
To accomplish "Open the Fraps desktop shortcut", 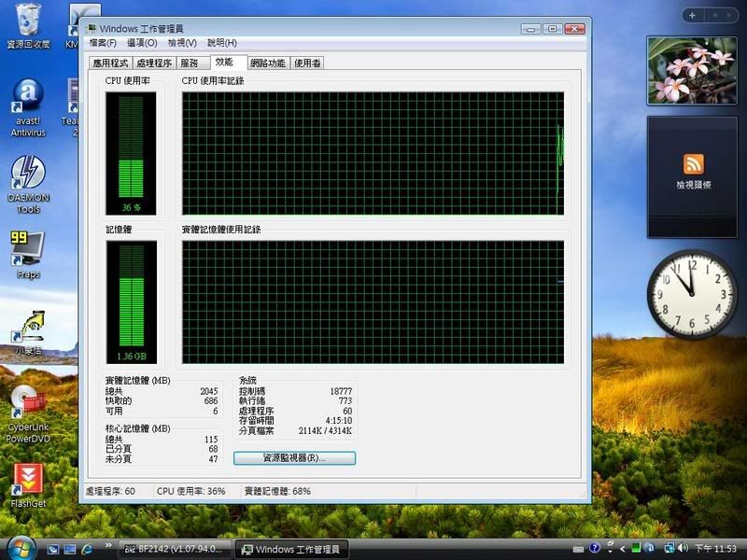I will click(x=27, y=247).
